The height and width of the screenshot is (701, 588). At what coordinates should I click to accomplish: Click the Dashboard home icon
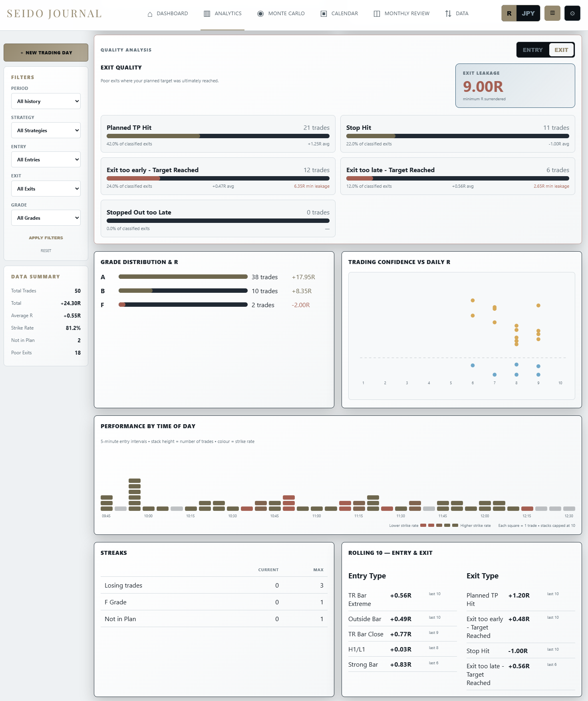(x=150, y=14)
